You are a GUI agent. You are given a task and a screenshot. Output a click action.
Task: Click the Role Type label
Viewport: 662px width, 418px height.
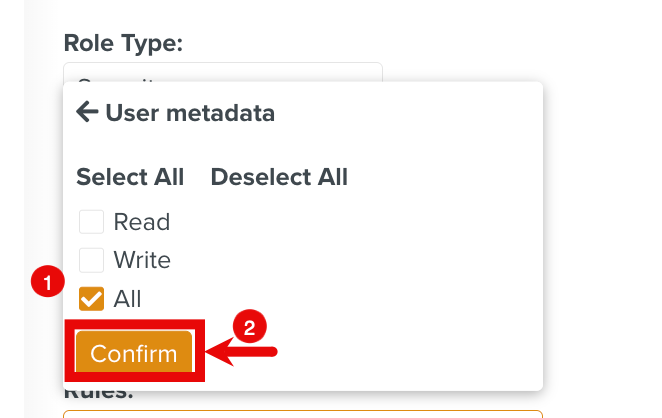coord(123,42)
